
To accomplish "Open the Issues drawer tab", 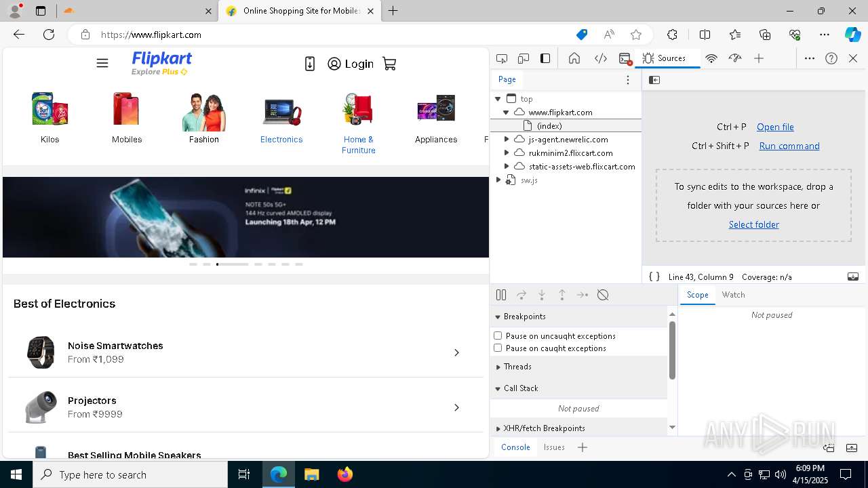I will click(554, 447).
